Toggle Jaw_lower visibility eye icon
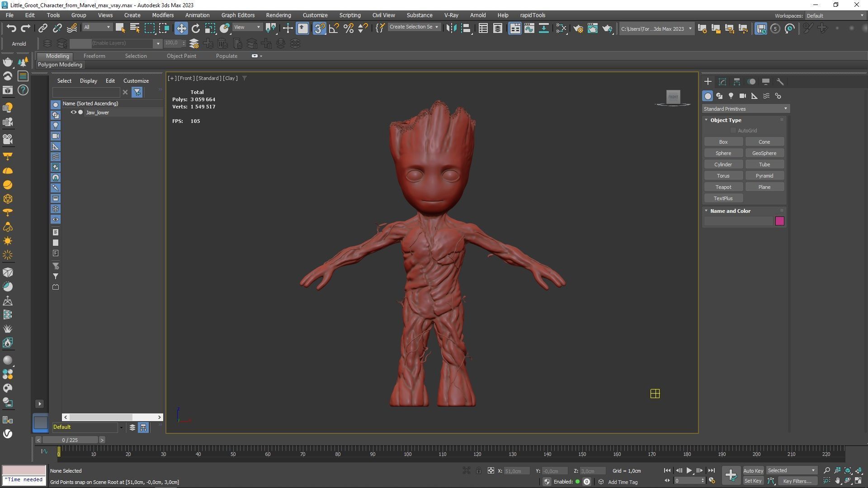This screenshot has width=868, height=488. click(73, 113)
